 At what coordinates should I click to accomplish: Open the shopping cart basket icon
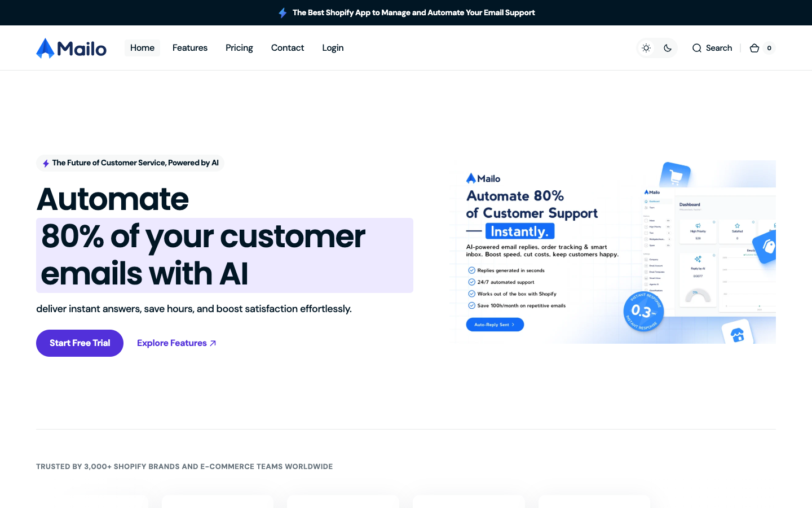pyautogui.click(x=754, y=48)
